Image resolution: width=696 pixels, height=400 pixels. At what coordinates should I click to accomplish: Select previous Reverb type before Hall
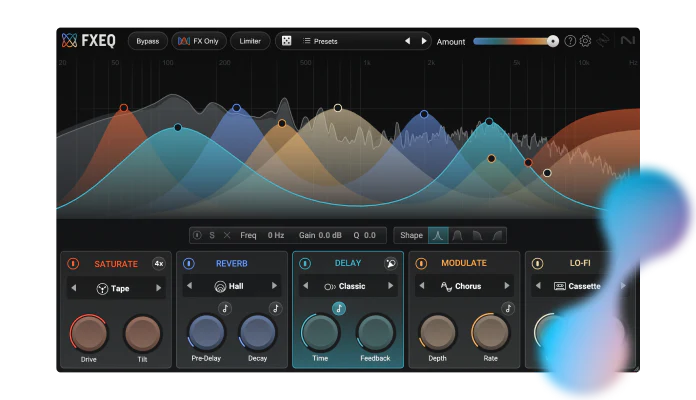coord(190,286)
